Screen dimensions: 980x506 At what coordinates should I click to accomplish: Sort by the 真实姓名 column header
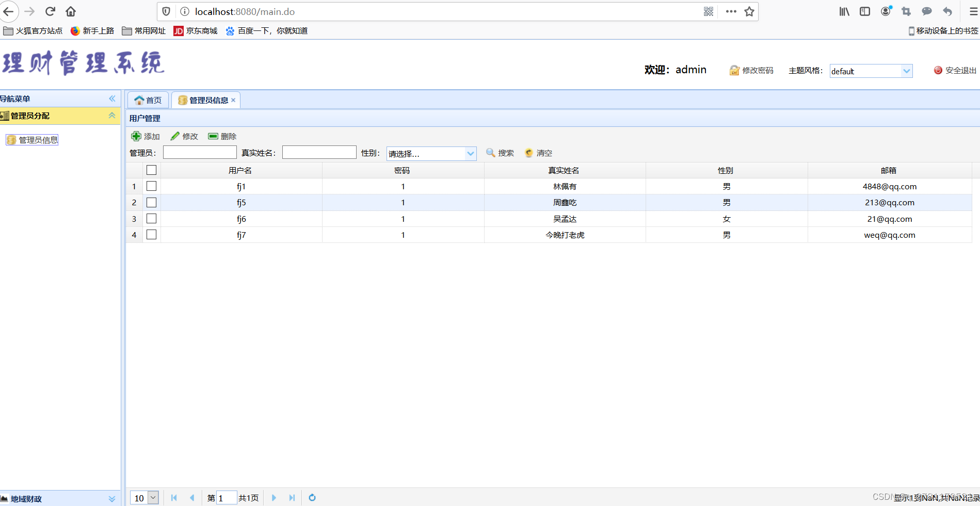[564, 170]
